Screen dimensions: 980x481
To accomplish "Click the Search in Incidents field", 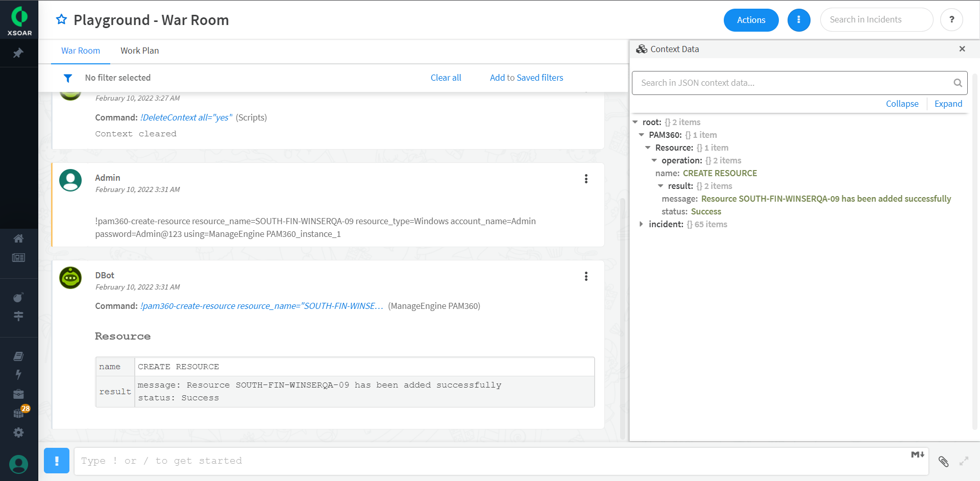I will [x=876, y=20].
